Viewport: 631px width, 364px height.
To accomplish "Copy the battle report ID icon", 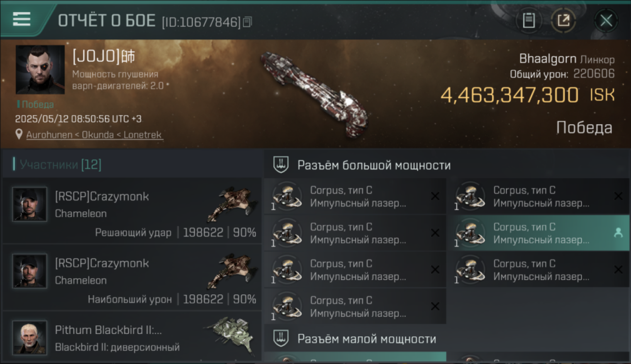I will (248, 22).
